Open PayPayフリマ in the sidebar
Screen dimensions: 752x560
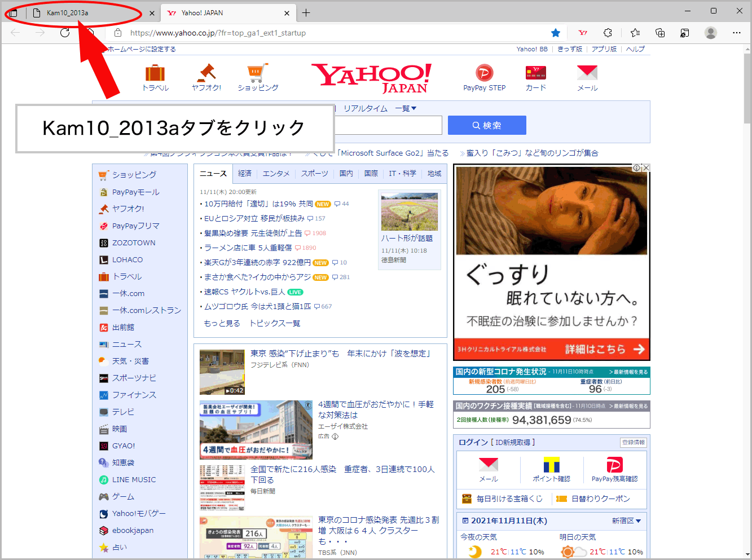(135, 226)
